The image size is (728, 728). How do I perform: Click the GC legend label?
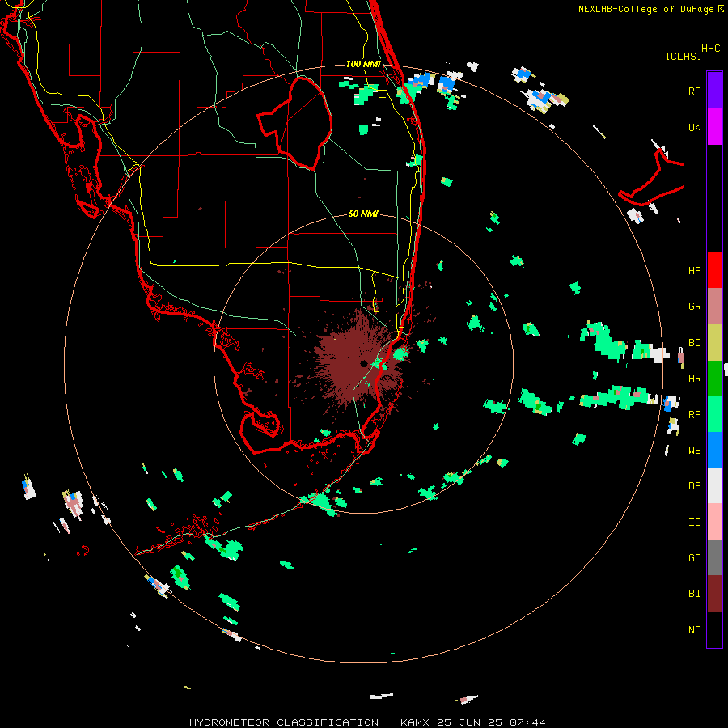click(x=694, y=558)
